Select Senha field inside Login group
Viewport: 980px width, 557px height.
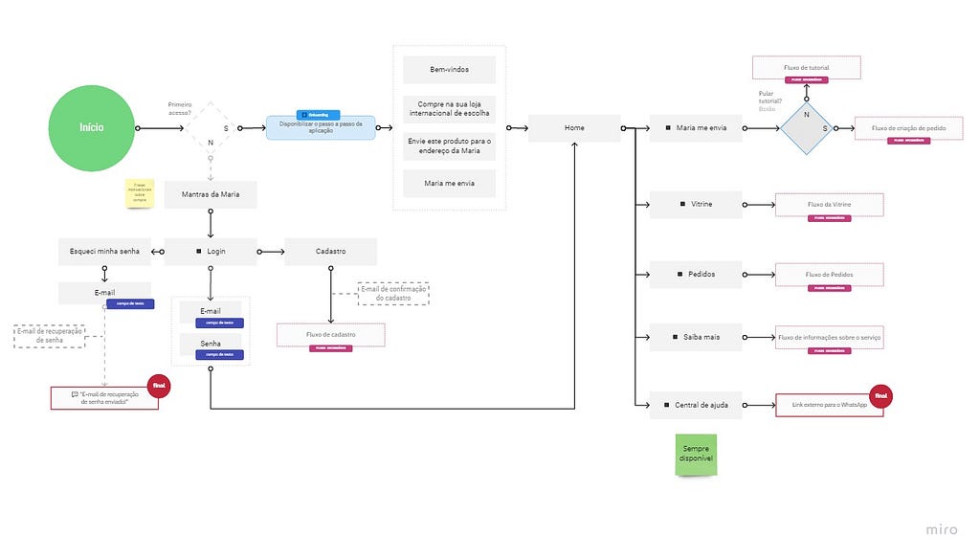pos(211,344)
